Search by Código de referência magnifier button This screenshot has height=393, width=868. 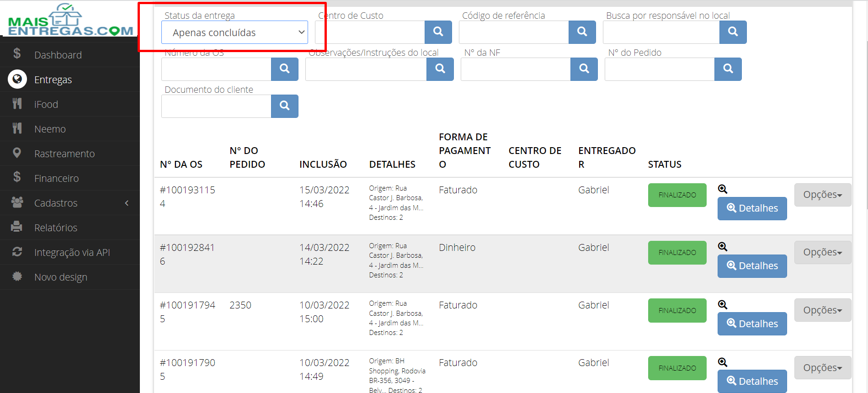(582, 32)
